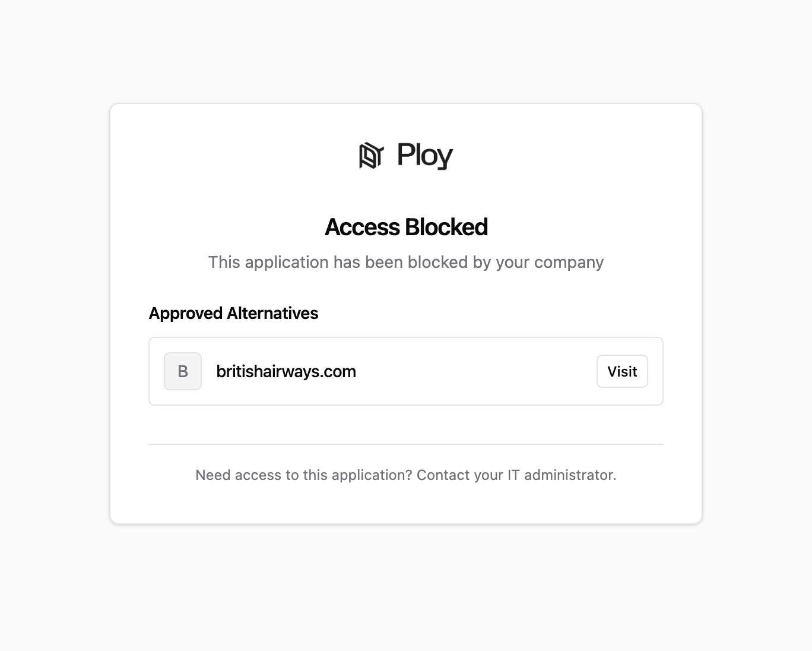The image size is (812, 651).
Task: Click the word "administrator" in the footer
Action: (x=569, y=475)
